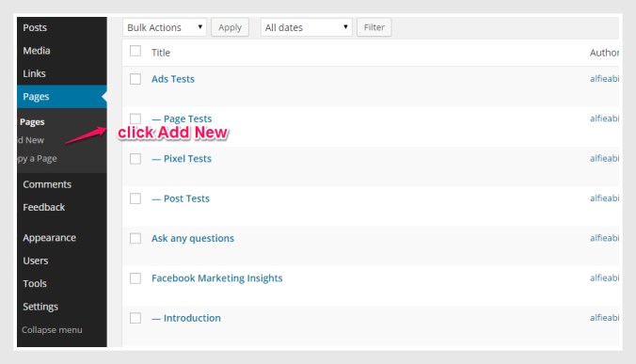
Task: Check the Introduction row checkbox
Action: click(135, 318)
